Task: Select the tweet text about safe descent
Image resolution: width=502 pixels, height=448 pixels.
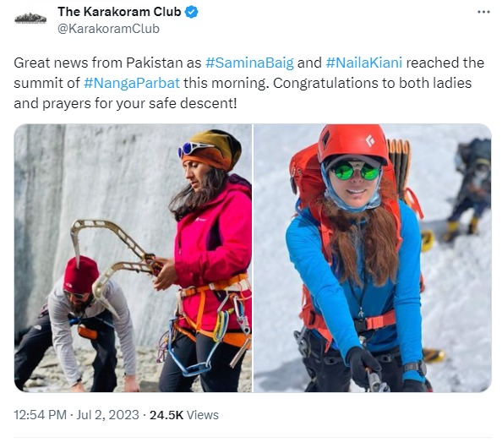Action: coord(248,83)
